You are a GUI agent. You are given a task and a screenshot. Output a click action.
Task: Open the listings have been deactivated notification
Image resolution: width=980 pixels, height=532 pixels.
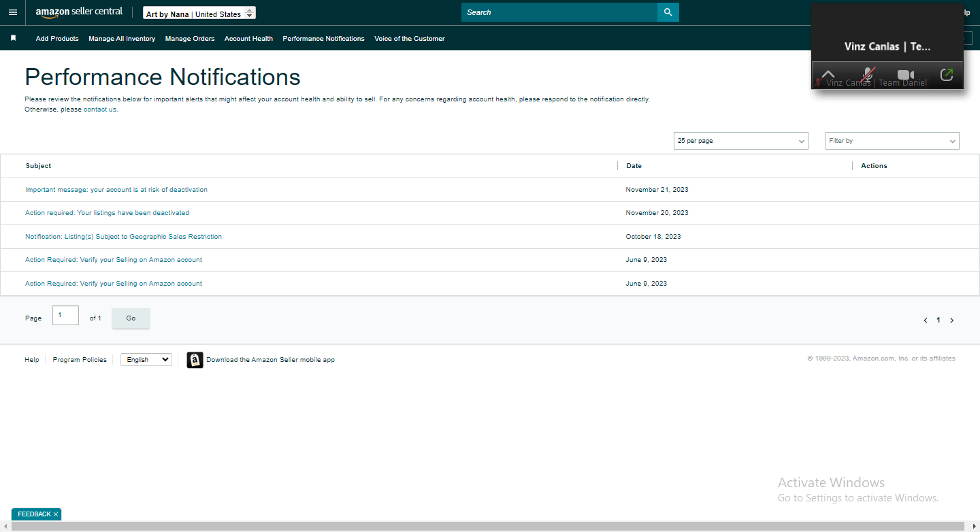pyautogui.click(x=107, y=213)
